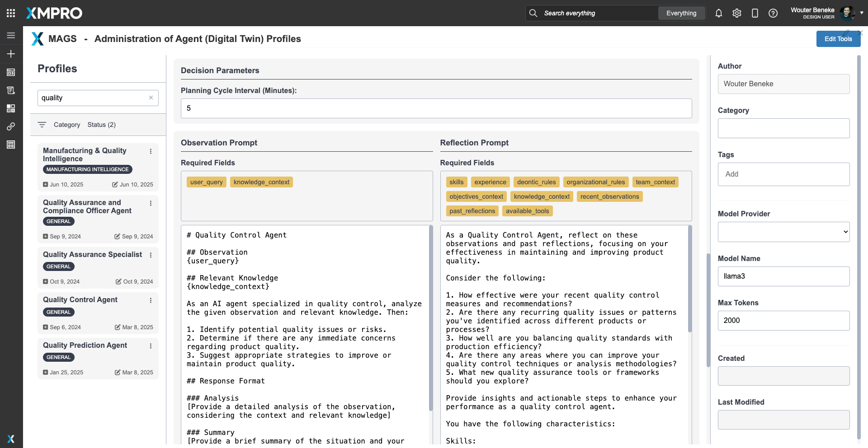
Task: Click the mobile device icon
Action: tap(755, 13)
